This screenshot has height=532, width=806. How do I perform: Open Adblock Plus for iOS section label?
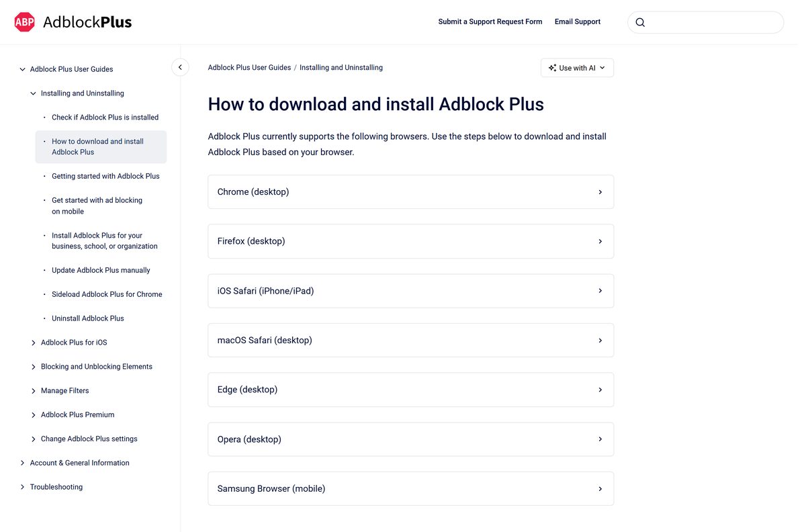pyautogui.click(x=74, y=343)
